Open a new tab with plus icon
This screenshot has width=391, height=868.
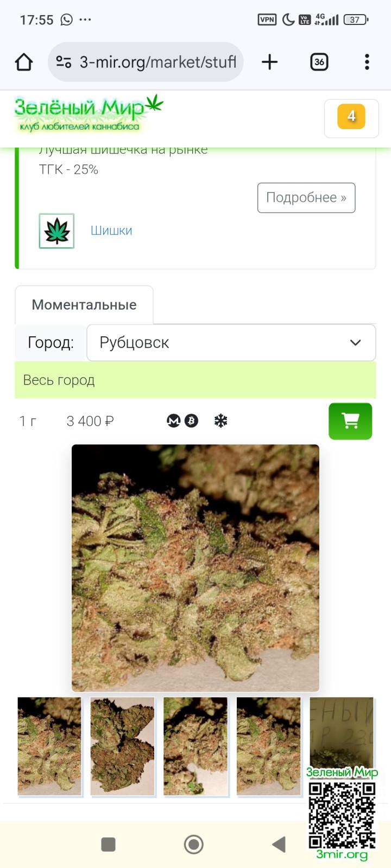tap(269, 62)
